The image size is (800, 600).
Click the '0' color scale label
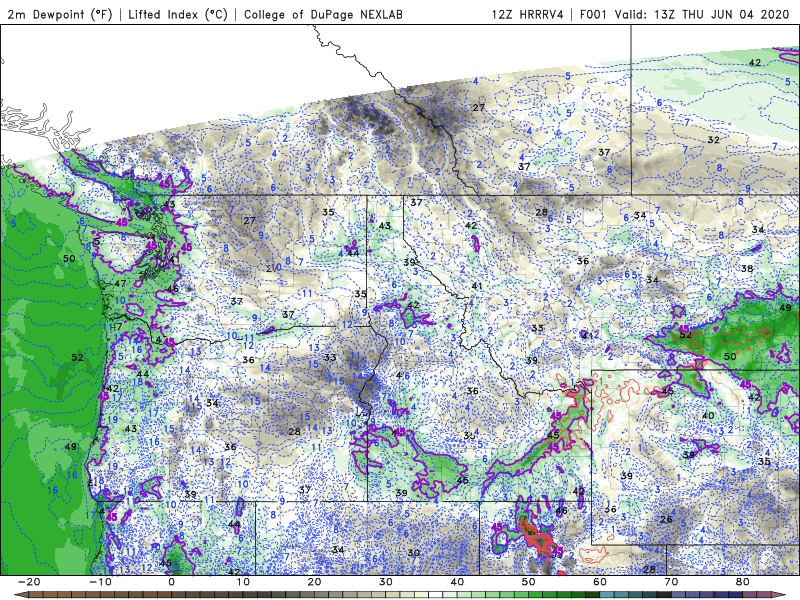(x=171, y=582)
